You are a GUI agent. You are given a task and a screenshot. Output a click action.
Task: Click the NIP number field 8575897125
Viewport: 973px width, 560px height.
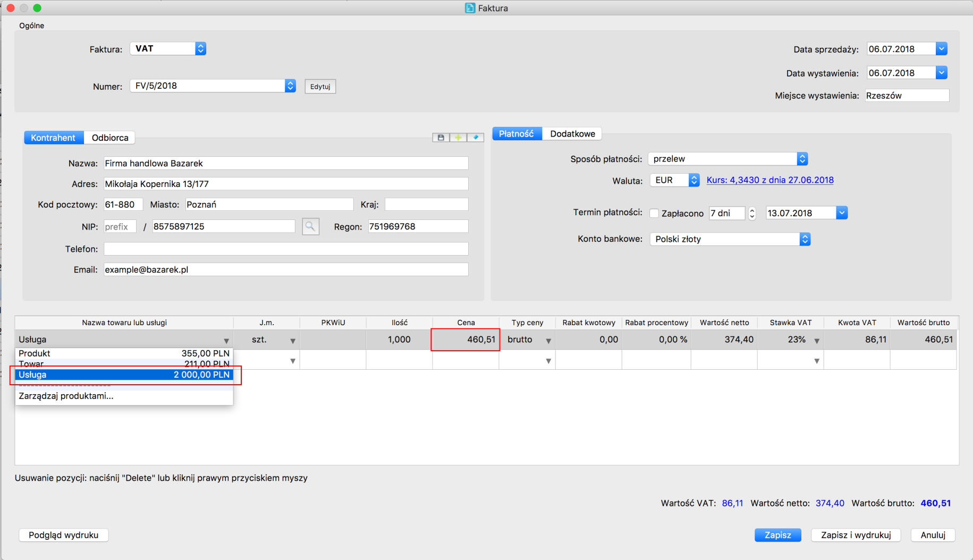224,226
